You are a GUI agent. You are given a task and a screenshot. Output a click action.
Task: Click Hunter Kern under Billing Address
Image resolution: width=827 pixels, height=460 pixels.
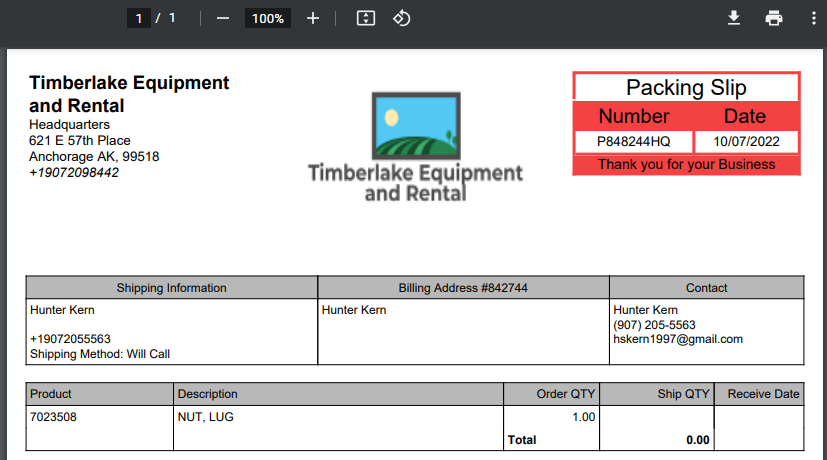(x=354, y=310)
